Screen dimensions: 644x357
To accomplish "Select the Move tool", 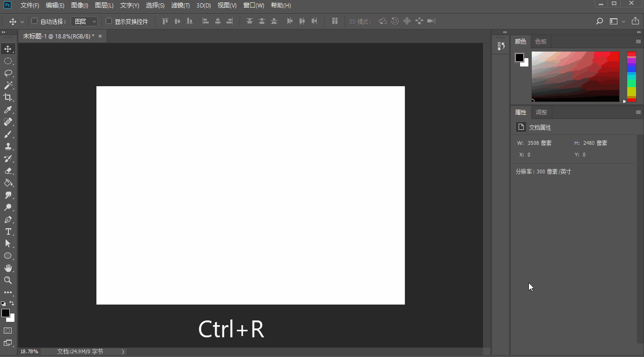I will pos(7,49).
